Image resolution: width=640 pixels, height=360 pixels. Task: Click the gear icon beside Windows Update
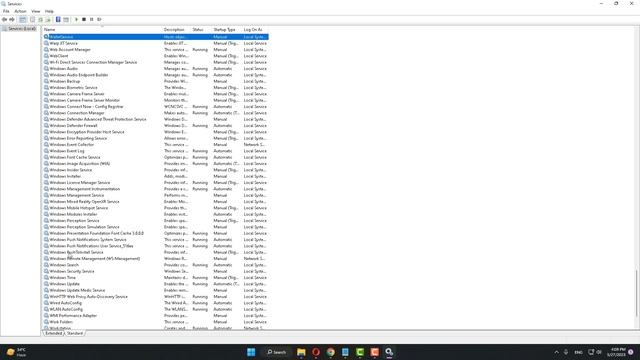46,284
